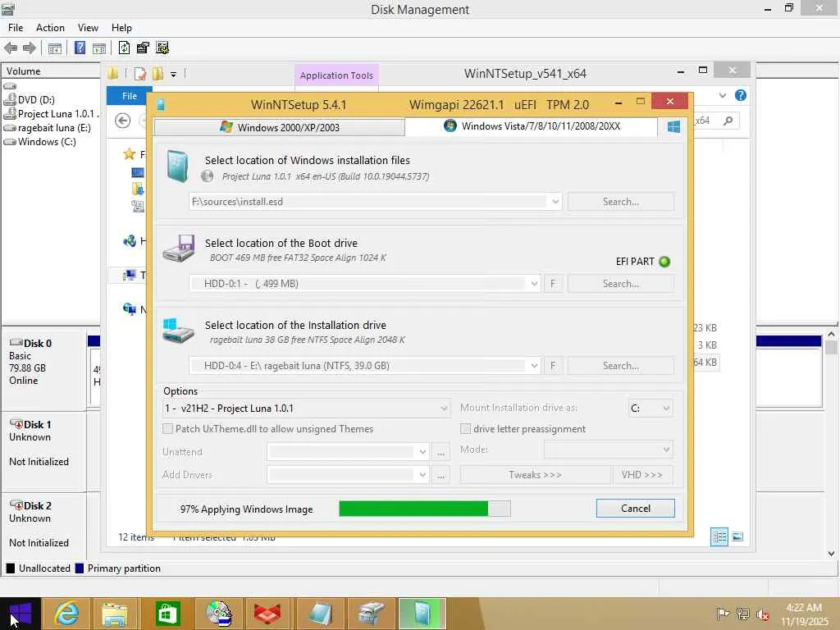
Task: Click the WinNTSetup active taskbar icon
Action: pos(422,614)
